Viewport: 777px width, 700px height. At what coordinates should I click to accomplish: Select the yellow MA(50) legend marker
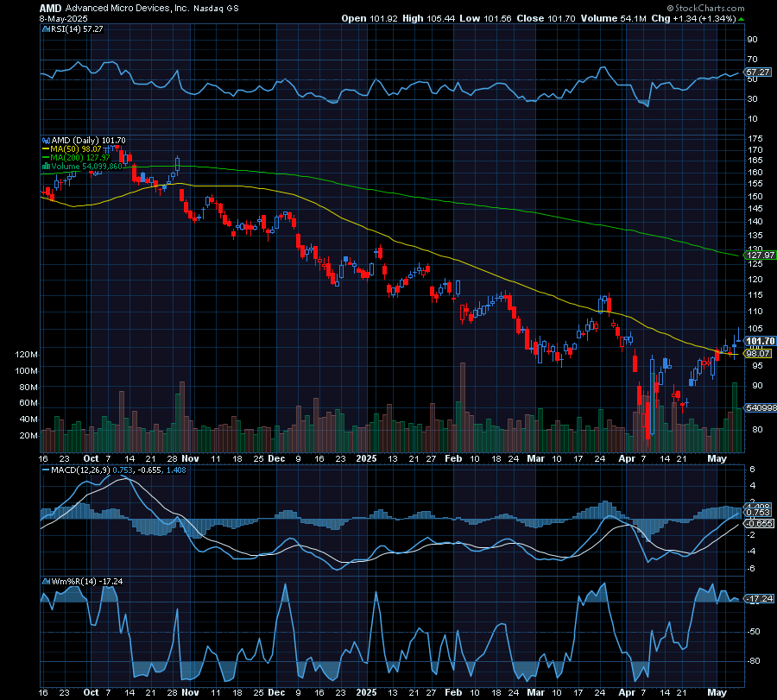click(x=47, y=148)
